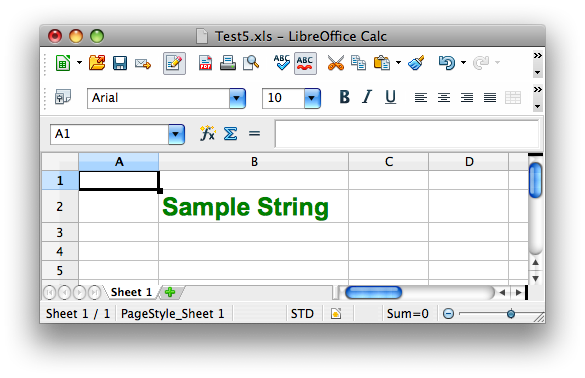The width and height of the screenshot is (585, 378).
Task: Click the Format Paintbrush icon
Action: click(x=416, y=63)
